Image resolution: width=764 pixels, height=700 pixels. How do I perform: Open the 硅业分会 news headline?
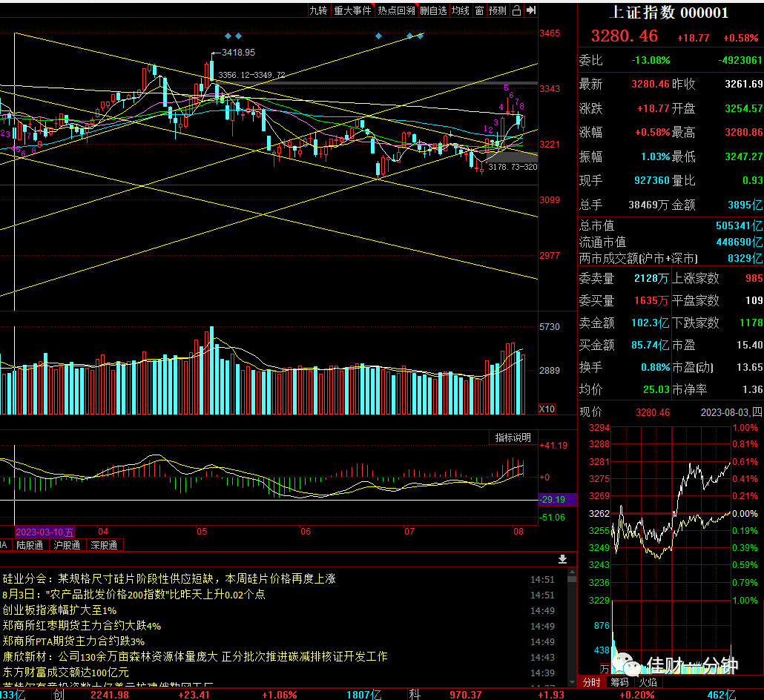point(169,578)
